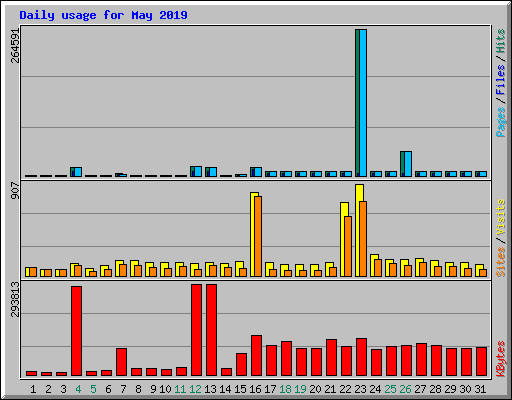Click day label 7 on the x-axis
512x400 pixels.
pos(123,389)
